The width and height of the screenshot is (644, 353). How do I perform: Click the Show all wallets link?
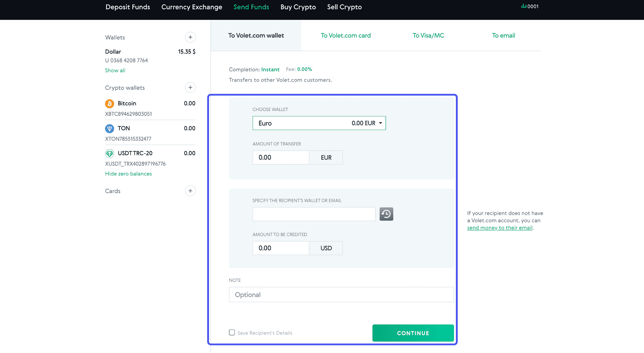coord(115,70)
